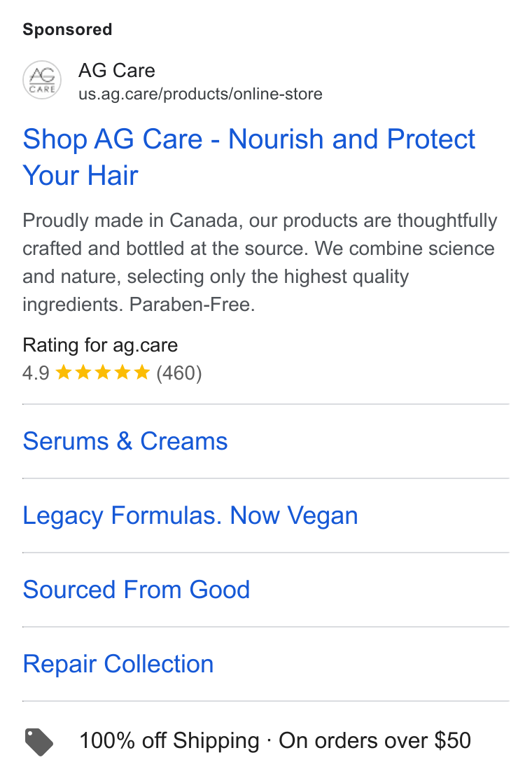Click the Paraben-Free text in description
532x783 pixels.
tap(192, 304)
